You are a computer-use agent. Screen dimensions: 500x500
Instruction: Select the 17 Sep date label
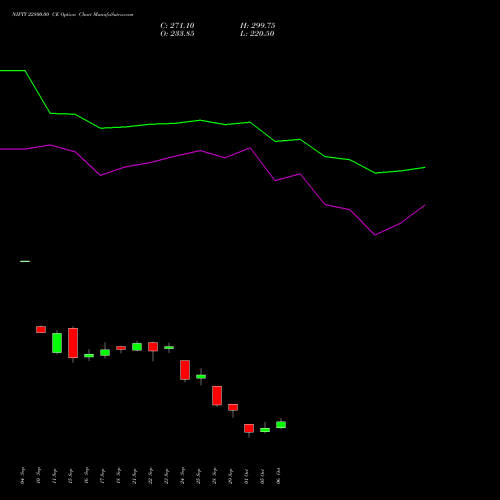tap(102, 476)
